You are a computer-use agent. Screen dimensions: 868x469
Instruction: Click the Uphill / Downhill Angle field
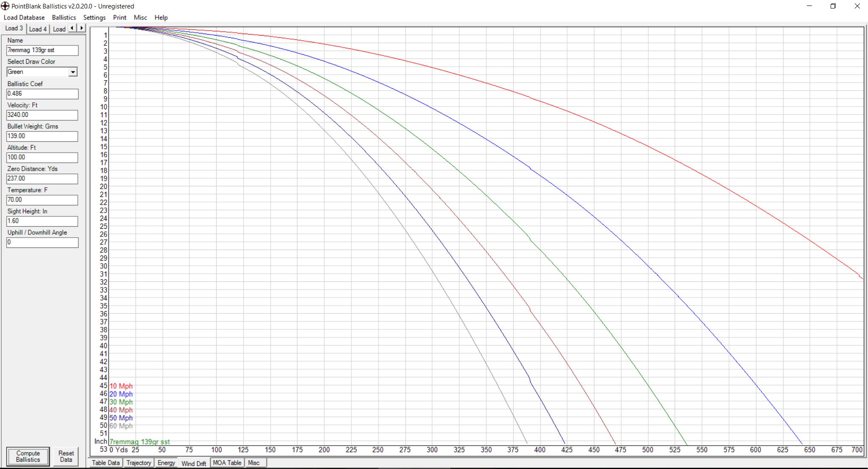[x=42, y=242]
